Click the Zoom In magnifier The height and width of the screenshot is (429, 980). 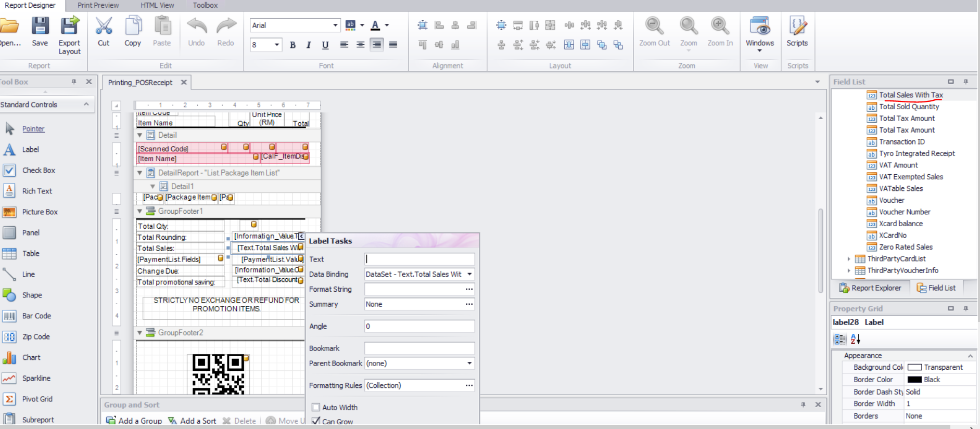pos(720,26)
